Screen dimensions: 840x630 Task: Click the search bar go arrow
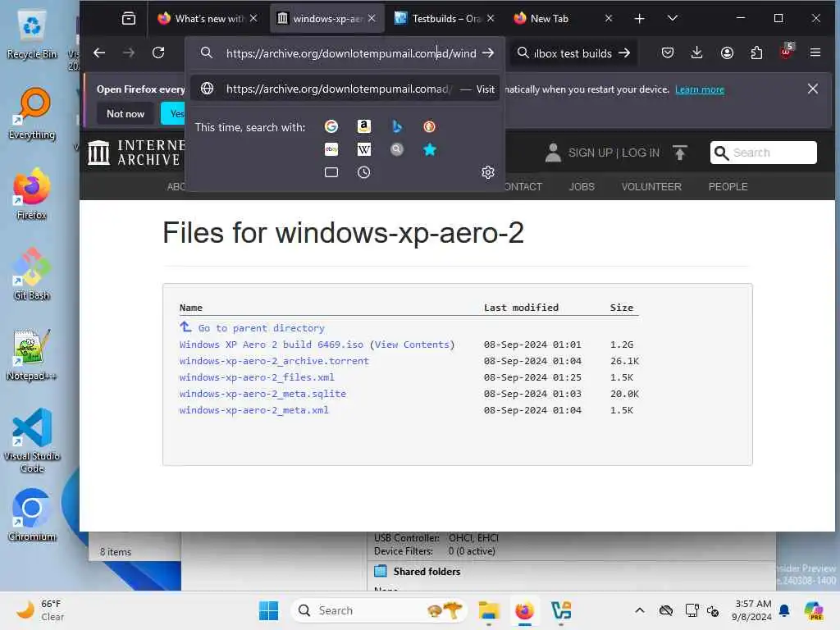coord(624,53)
